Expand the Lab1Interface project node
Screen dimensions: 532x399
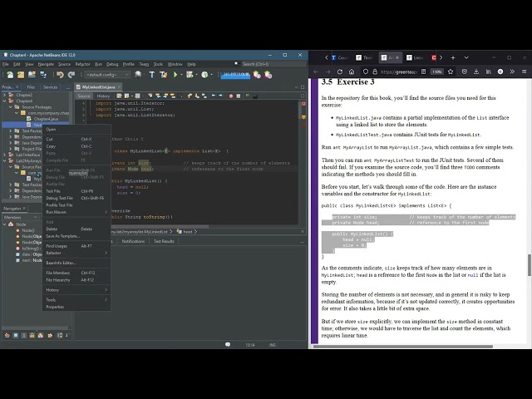4,155
